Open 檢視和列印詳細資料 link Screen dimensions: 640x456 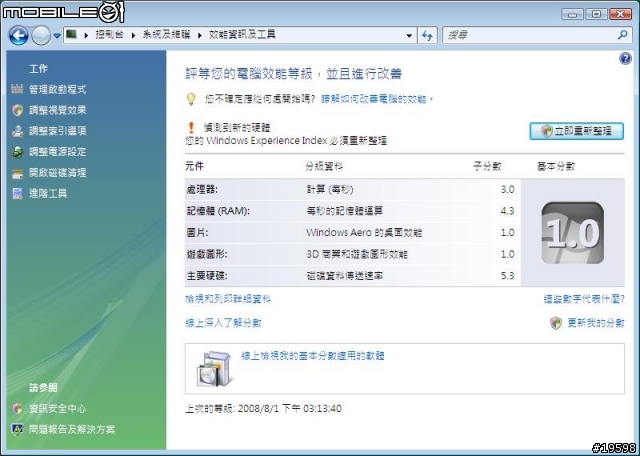pos(228,299)
